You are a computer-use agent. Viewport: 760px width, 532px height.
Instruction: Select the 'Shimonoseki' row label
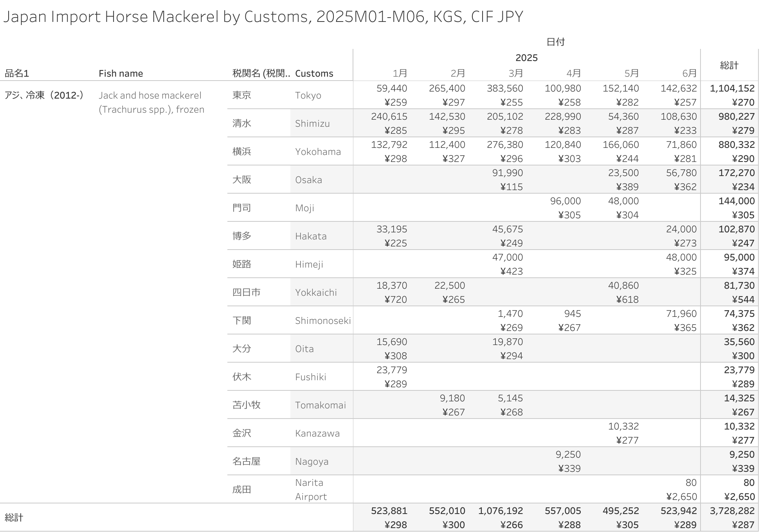click(x=323, y=320)
